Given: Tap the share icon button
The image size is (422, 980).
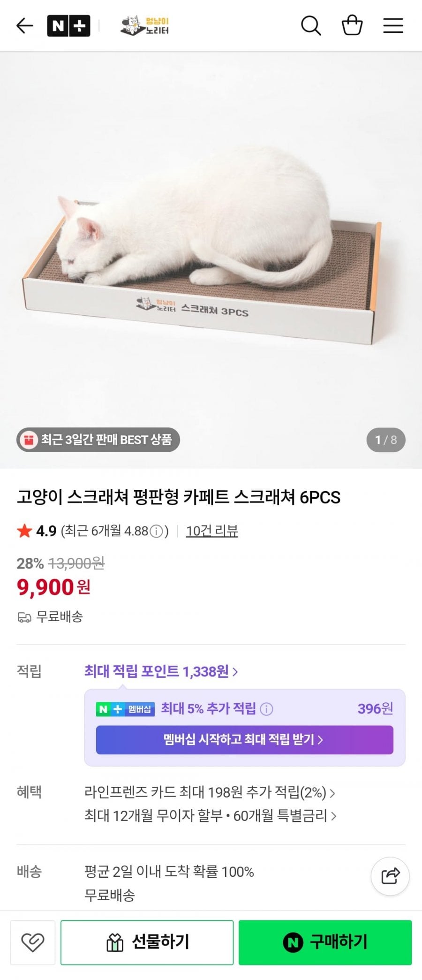Looking at the screenshot, I should (390, 875).
